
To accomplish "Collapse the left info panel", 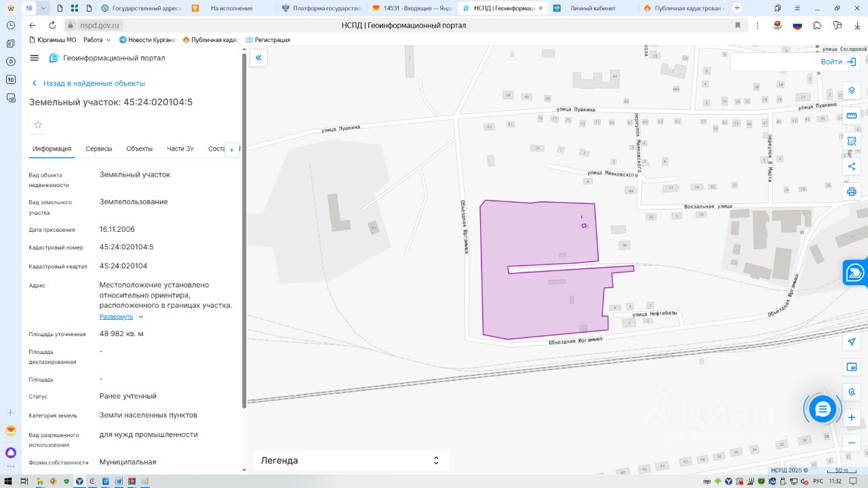I will [258, 58].
